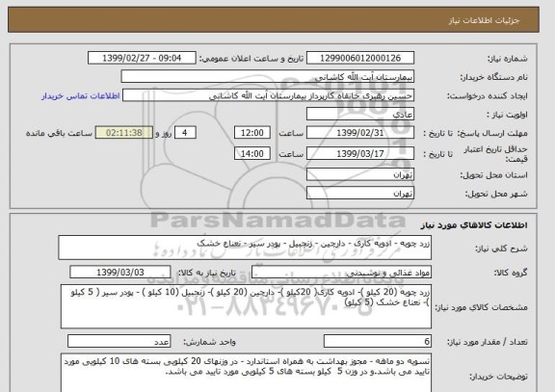Click the label واحد شمارش
The image size is (555, 392).
pos(209,342)
